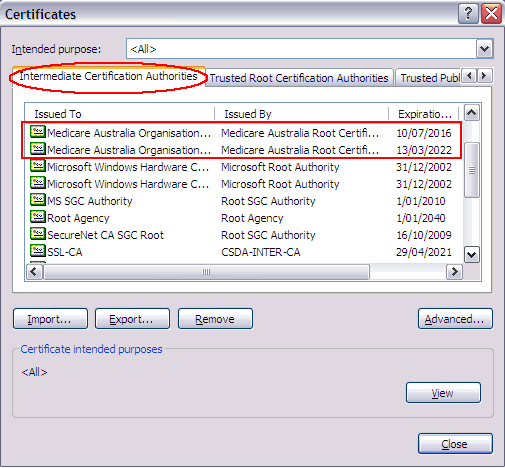This screenshot has height=468, width=505.
Task: Click the vertical scrollbar thumb in certificate list
Action: click(472, 170)
